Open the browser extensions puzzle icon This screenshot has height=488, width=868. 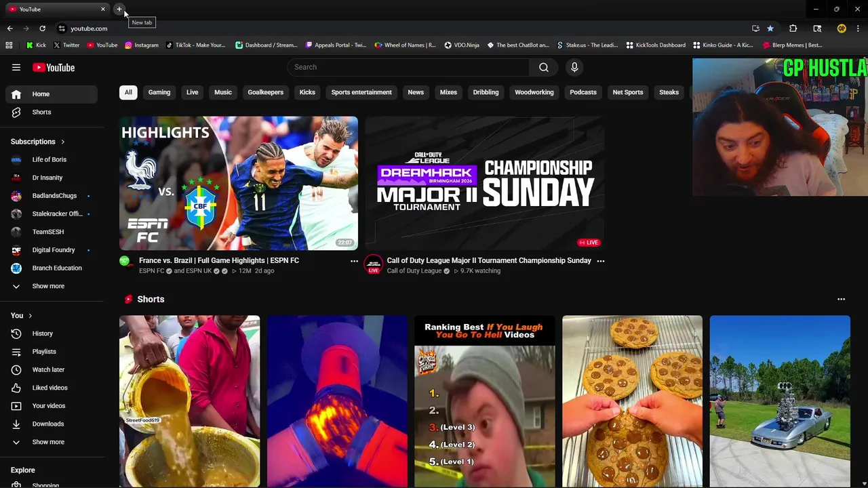[793, 28]
